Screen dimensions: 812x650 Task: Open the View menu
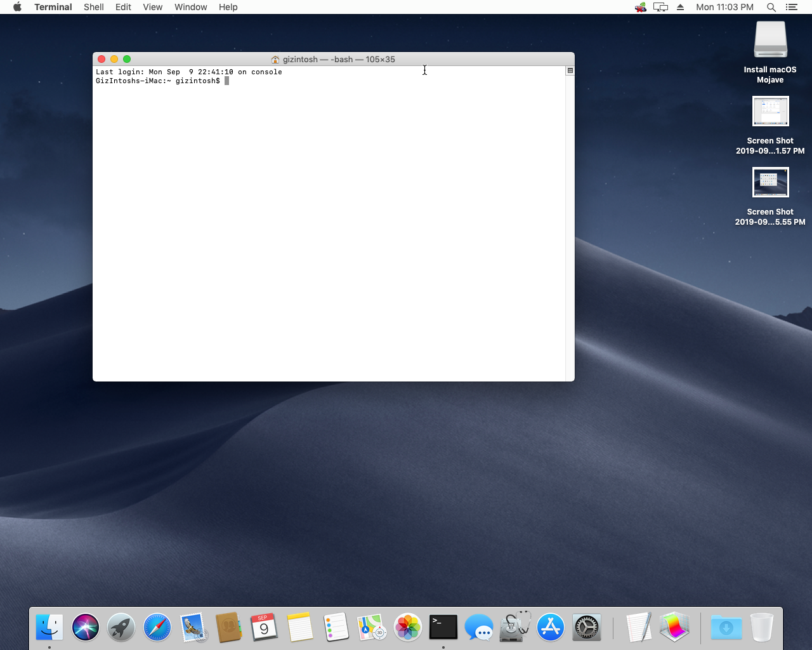coord(153,7)
